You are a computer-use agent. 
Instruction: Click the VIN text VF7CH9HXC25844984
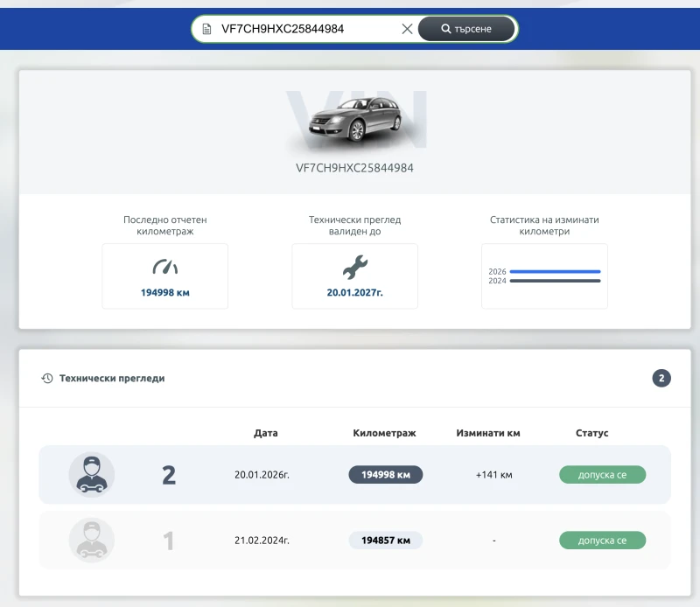(354, 166)
